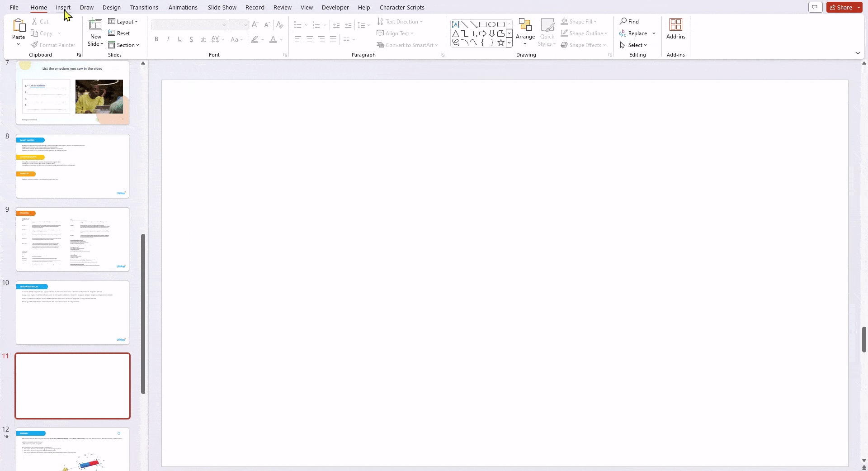
Task: Apply italic formatting
Action: click(168, 39)
